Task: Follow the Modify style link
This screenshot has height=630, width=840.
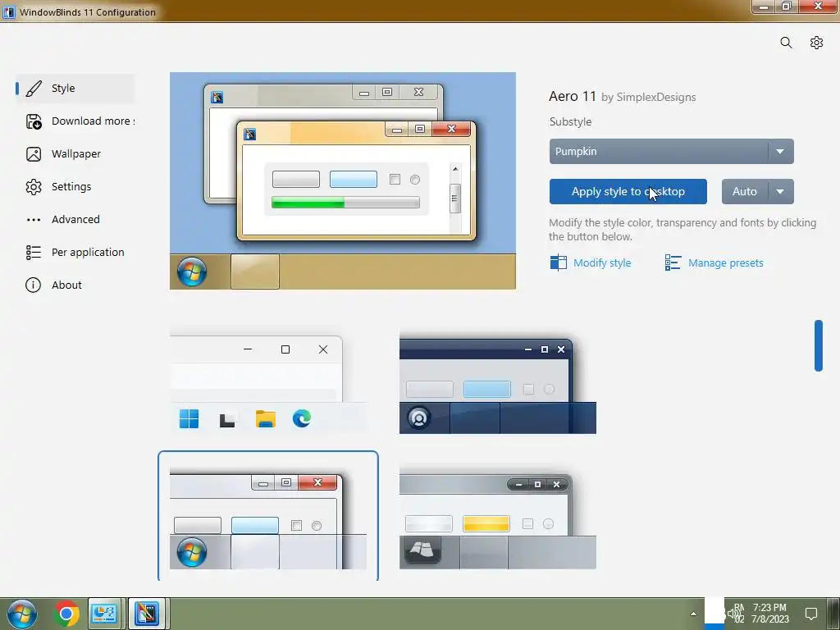Action: click(x=602, y=263)
